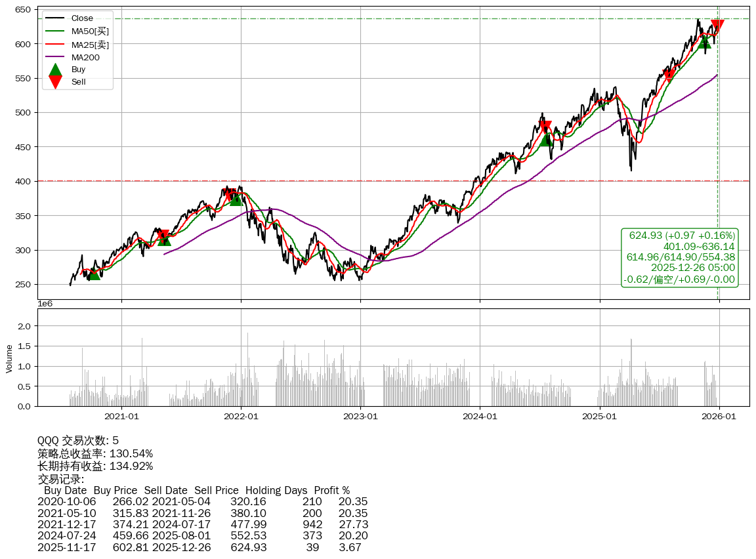The image size is (756, 559).
Task: Click the 2023-01 date tick label
Action: click(361, 416)
